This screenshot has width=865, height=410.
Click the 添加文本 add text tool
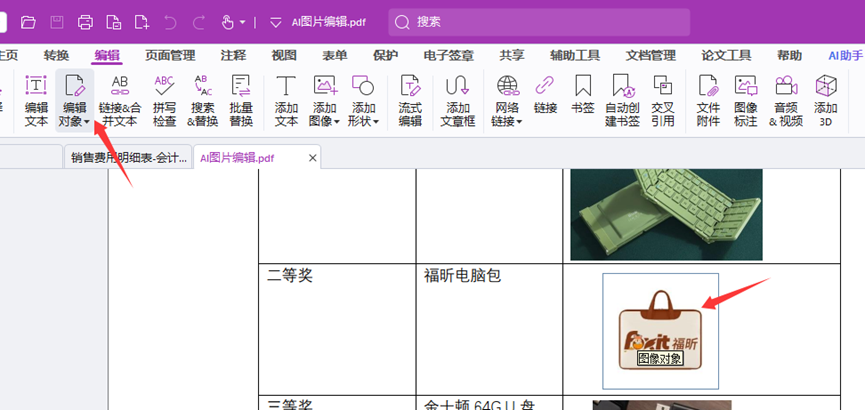point(286,99)
